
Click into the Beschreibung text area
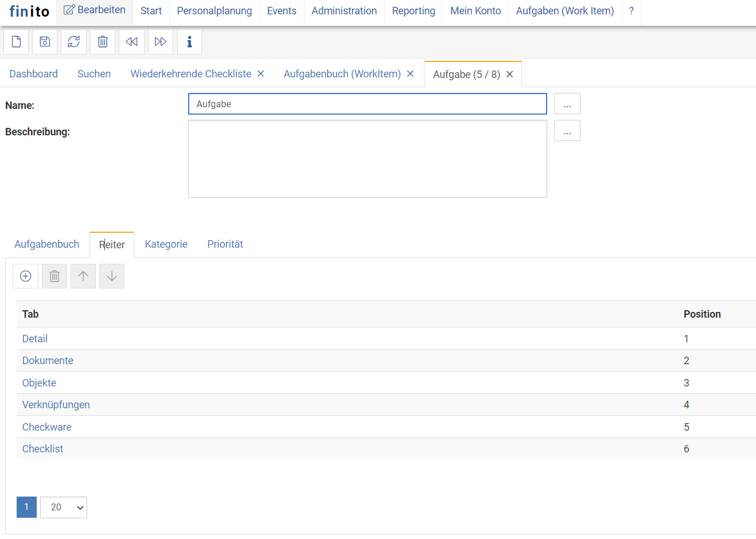pyautogui.click(x=367, y=159)
